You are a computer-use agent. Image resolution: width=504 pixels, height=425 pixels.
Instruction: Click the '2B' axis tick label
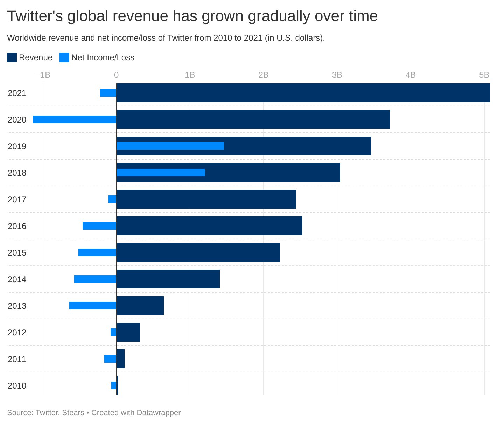click(x=264, y=75)
